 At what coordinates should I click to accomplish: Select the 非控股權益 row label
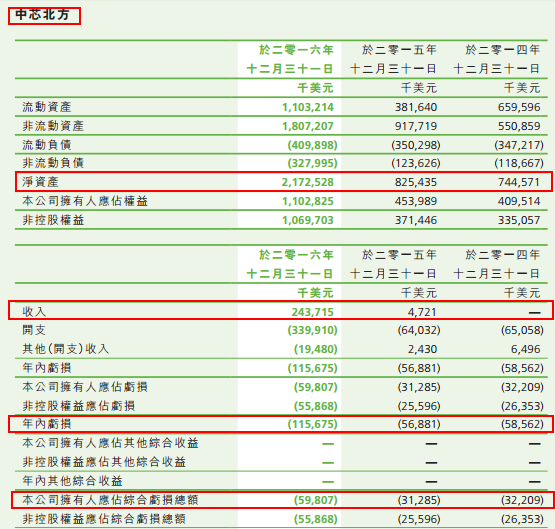tap(53, 220)
